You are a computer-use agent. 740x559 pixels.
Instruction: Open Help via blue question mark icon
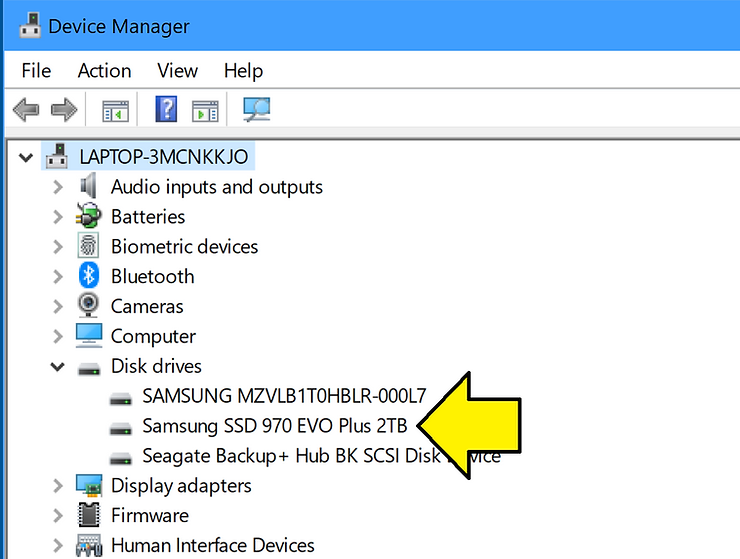click(x=166, y=109)
